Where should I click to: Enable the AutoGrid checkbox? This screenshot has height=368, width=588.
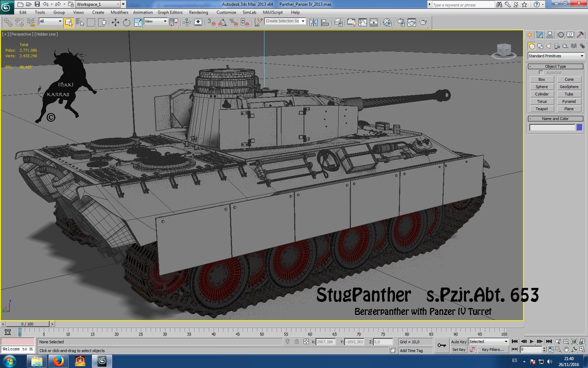541,73
